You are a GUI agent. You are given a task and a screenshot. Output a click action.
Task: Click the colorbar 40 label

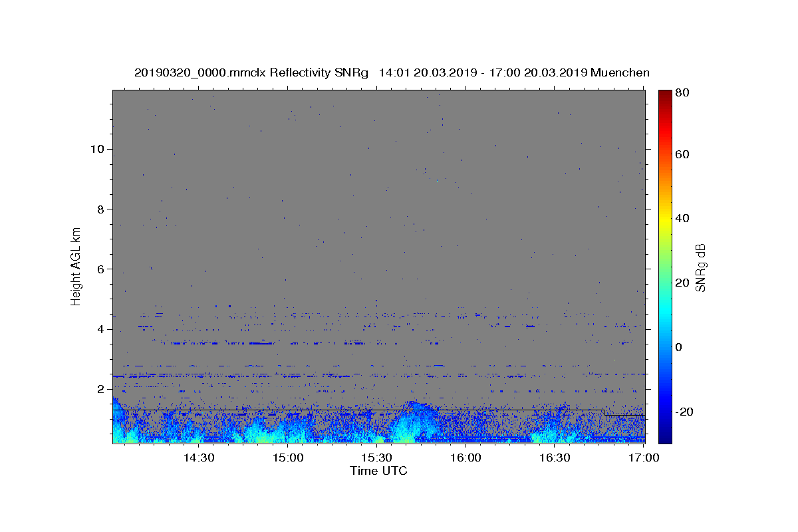click(682, 218)
